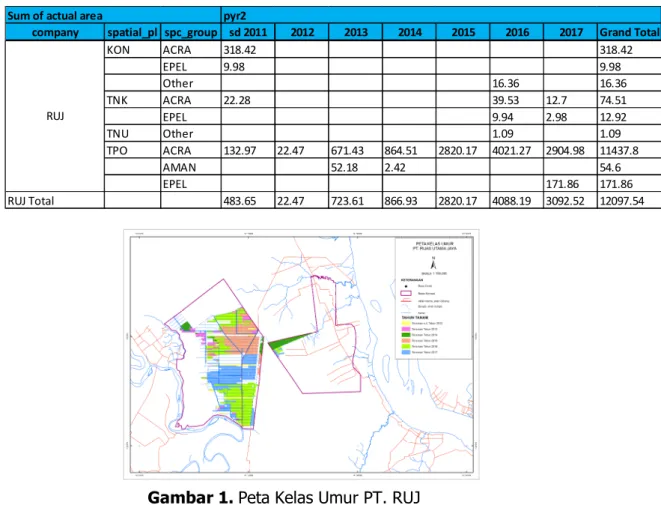Click the "12097.54" grand total cell

[629, 201]
